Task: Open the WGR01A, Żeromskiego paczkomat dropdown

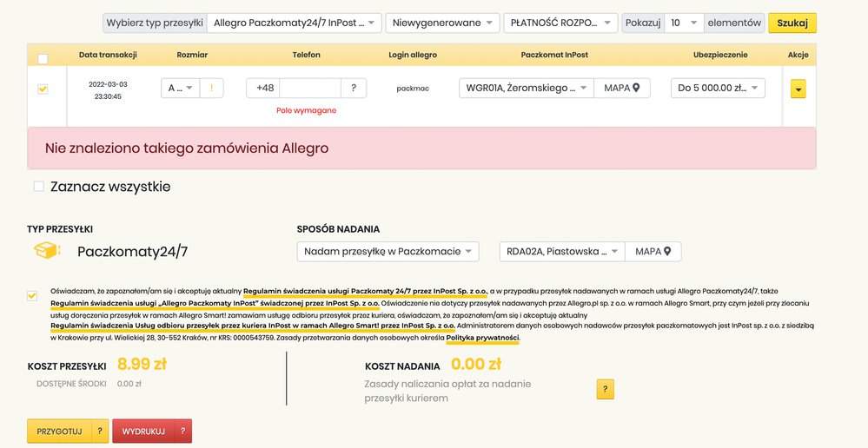Action: tap(527, 88)
